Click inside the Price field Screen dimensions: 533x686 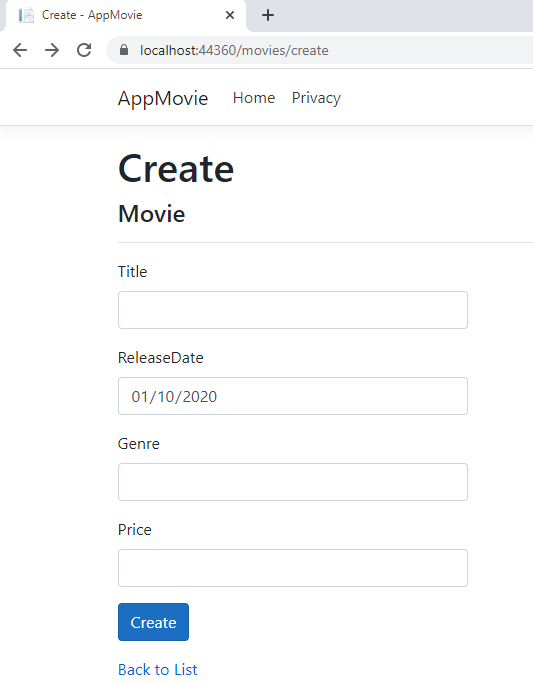point(293,568)
